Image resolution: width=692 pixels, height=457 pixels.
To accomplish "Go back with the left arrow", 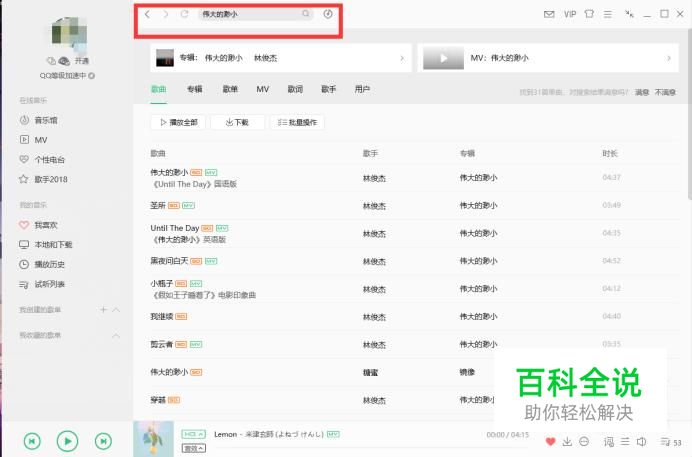I will point(147,14).
